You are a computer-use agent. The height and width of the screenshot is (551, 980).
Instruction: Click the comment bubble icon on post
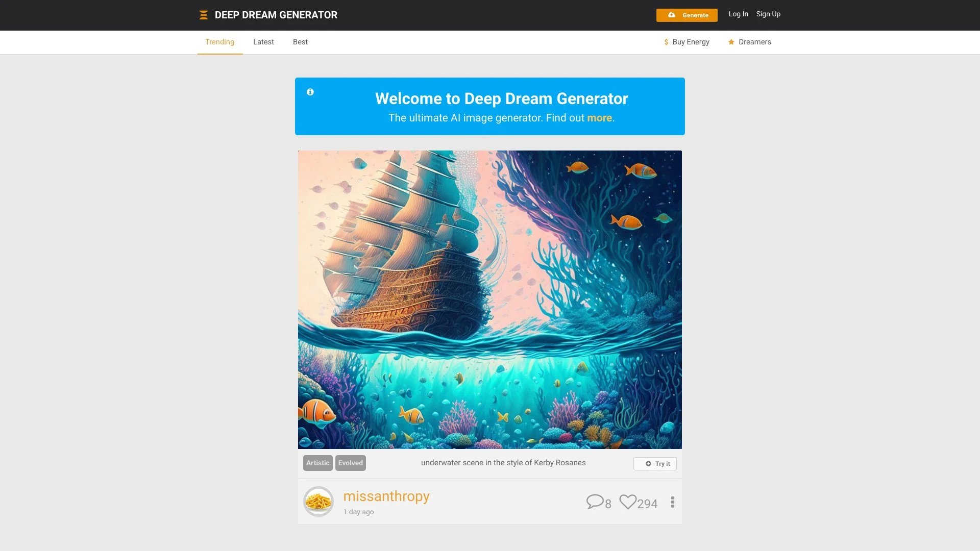pyautogui.click(x=594, y=501)
